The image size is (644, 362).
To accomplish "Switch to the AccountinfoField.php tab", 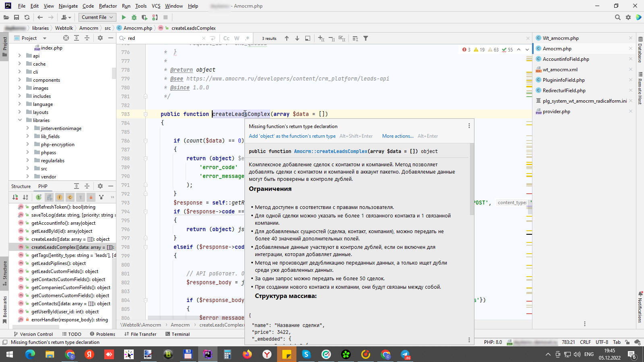I will pos(565,59).
